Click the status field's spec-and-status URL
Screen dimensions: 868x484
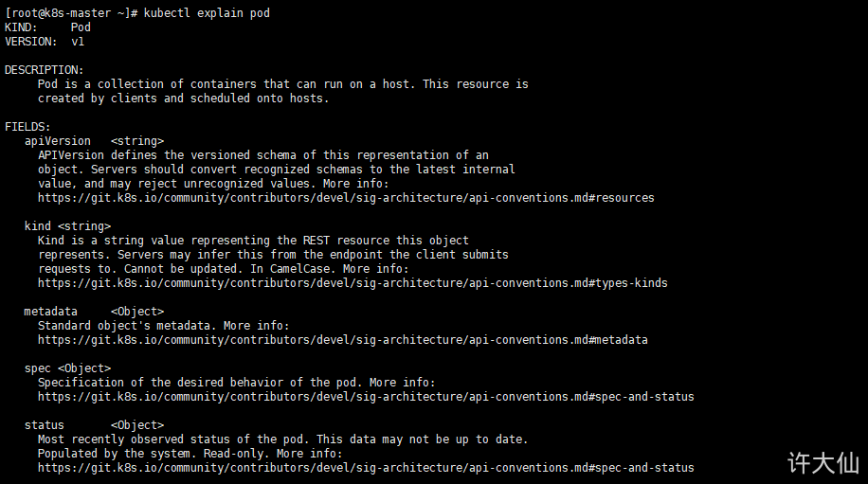pos(366,468)
